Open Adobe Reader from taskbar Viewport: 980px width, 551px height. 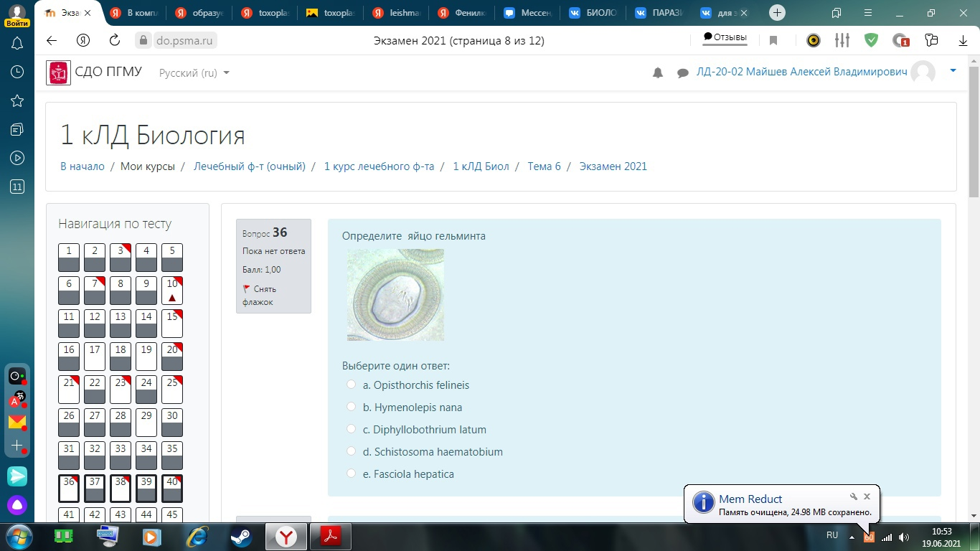point(330,536)
